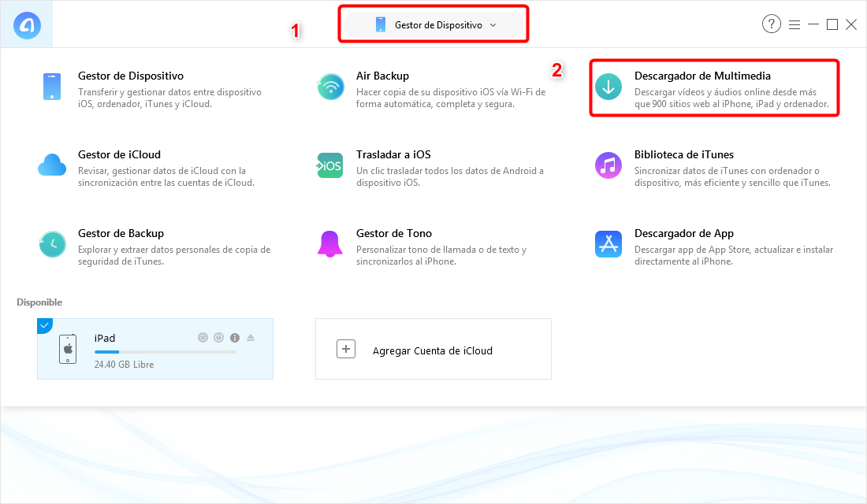This screenshot has width=867, height=504.
Task: Expand the Gestor de Dispositivo top dropdown
Action: [435, 25]
